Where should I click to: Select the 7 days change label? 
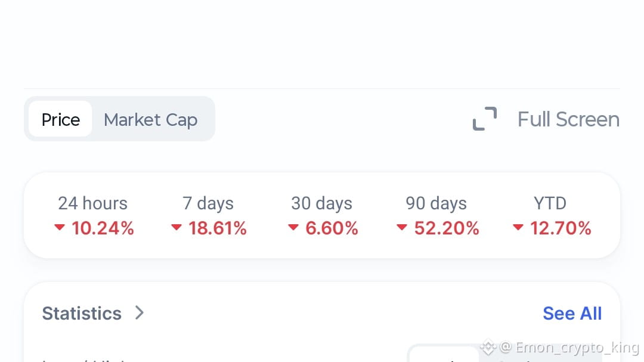point(208,203)
